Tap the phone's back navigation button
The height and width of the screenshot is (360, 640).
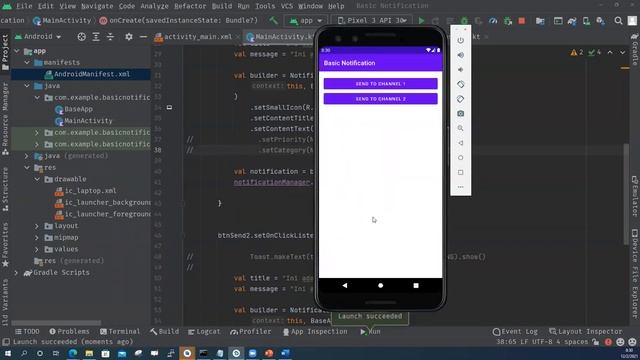pos(345,286)
